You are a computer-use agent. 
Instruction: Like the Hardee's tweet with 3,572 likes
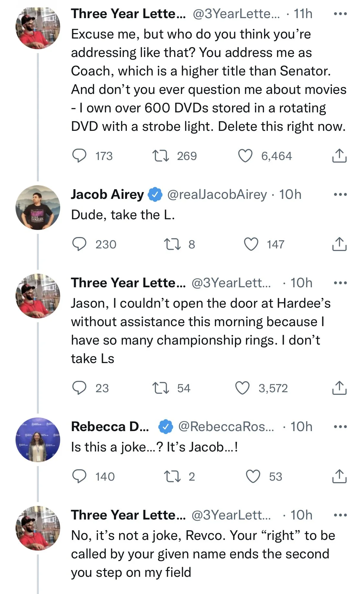click(x=242, y=388)
